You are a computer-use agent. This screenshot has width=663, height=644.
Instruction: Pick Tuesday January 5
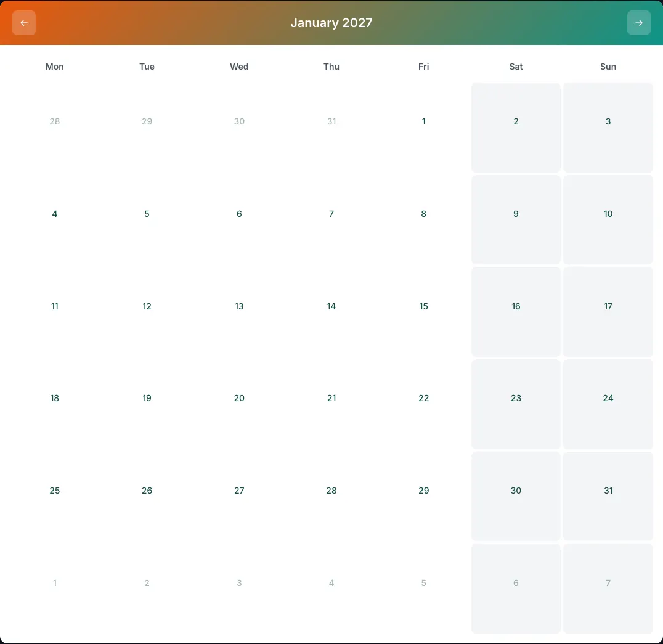(x=147, y=219)
